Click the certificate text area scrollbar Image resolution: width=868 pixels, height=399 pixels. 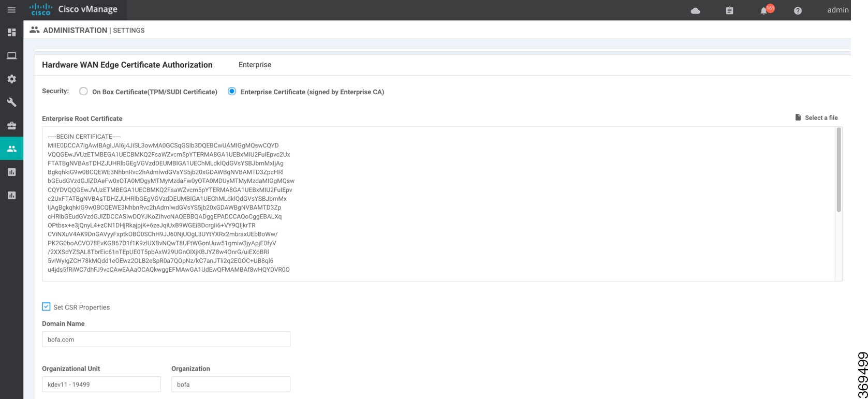(839, 170)
